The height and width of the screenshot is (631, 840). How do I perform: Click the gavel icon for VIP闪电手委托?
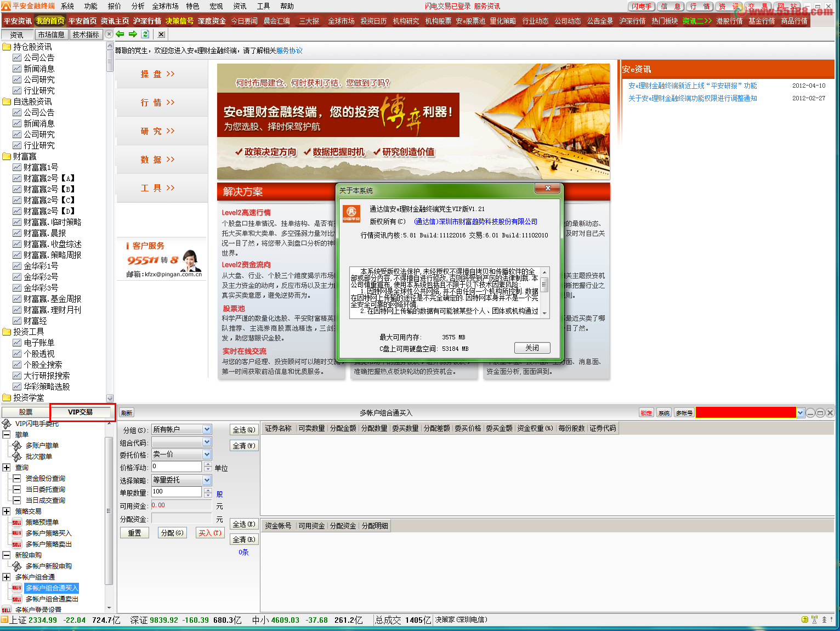(7, 424)
